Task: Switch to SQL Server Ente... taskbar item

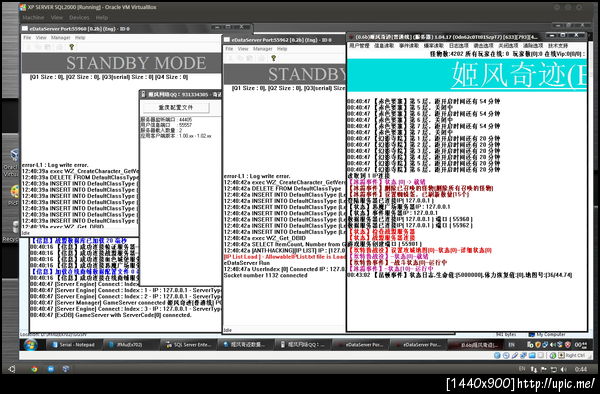Action: (188, 345)
